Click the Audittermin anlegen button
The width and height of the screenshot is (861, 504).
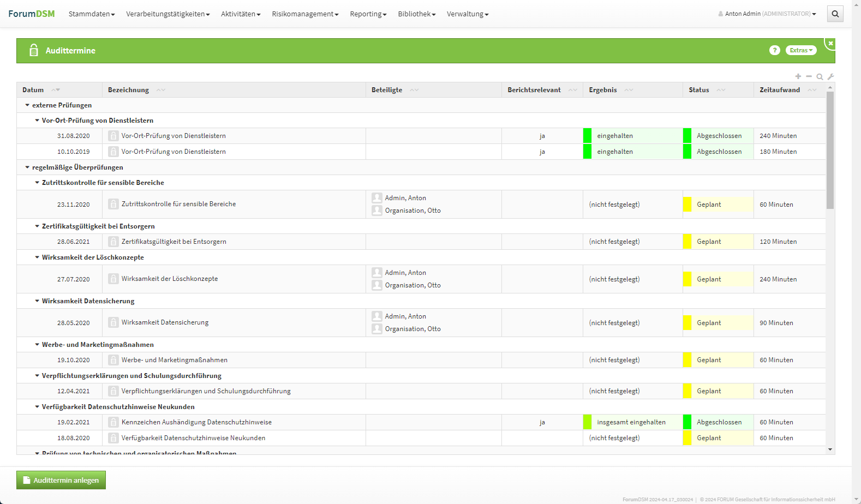point(61,480)
